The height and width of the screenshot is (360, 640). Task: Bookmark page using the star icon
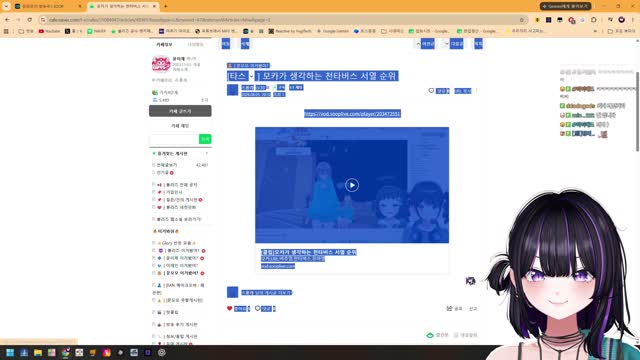522,20
